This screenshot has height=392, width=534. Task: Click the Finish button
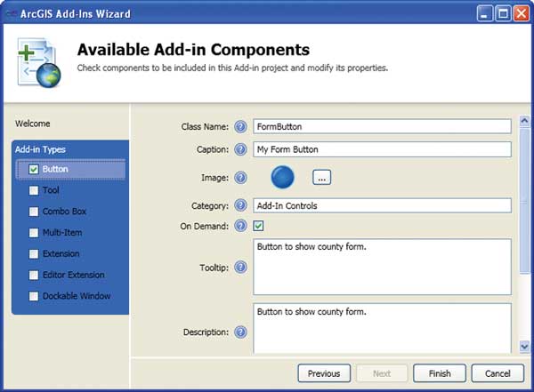(440, 373)
